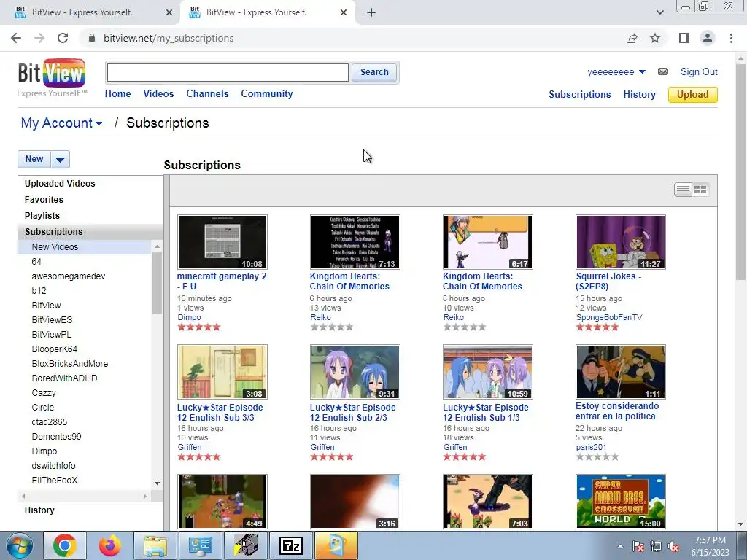The image size is (747, 560).
Task: Open History top link
Action: (639, 94)
